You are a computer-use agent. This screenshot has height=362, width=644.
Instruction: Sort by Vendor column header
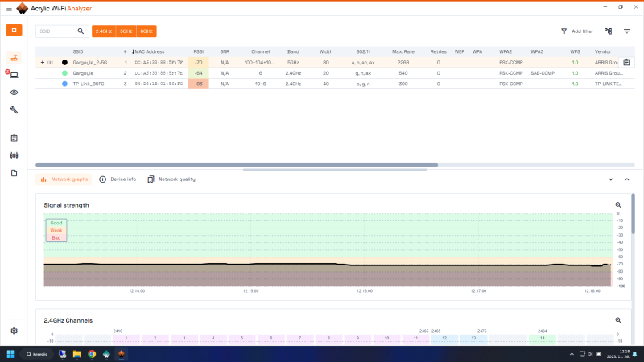point(602,51)
